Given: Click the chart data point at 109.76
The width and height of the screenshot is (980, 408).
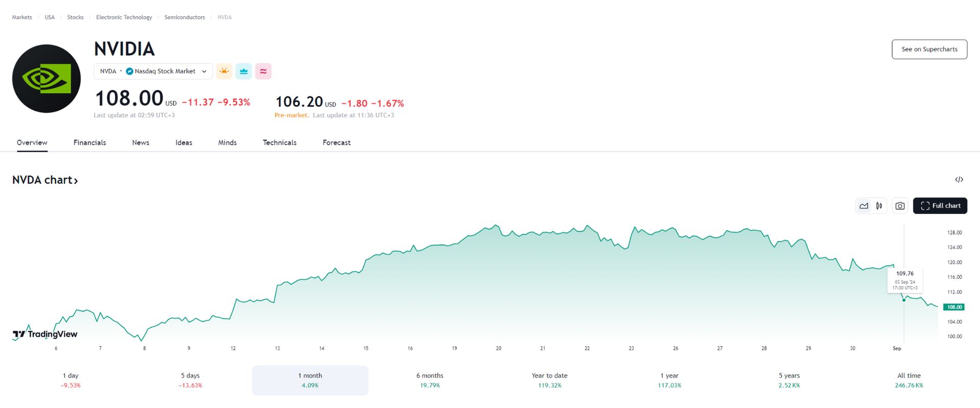Looking at the screenshot, I should point(904,300).
